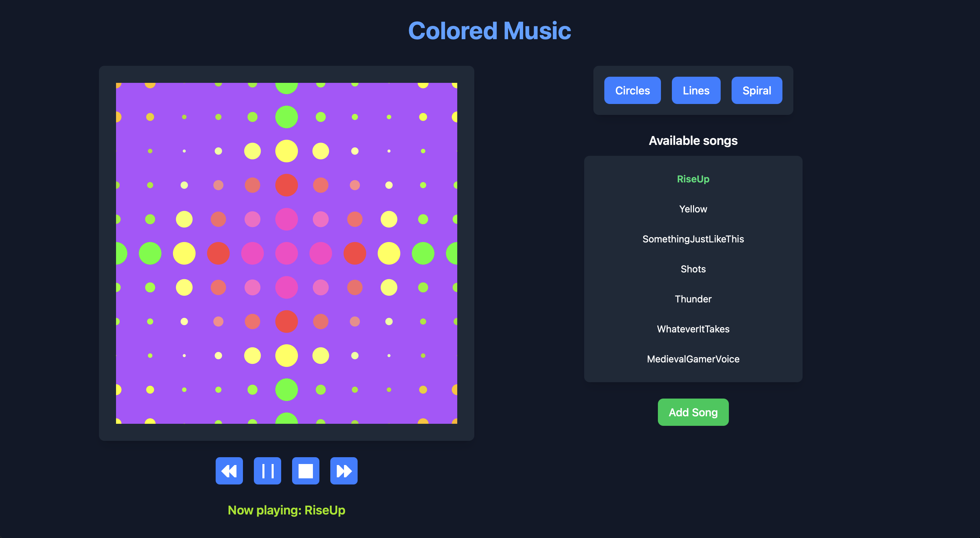Select SomethingJustLikeThis from the song list
980x538 pixels.
[x=693, y=239]
